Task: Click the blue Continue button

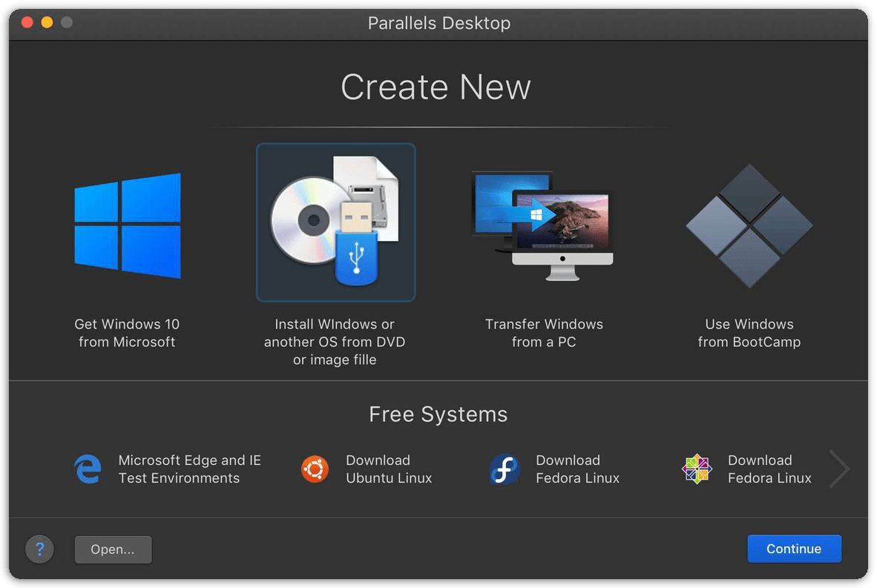Action: pyautogui.click(x=794, y=549)
